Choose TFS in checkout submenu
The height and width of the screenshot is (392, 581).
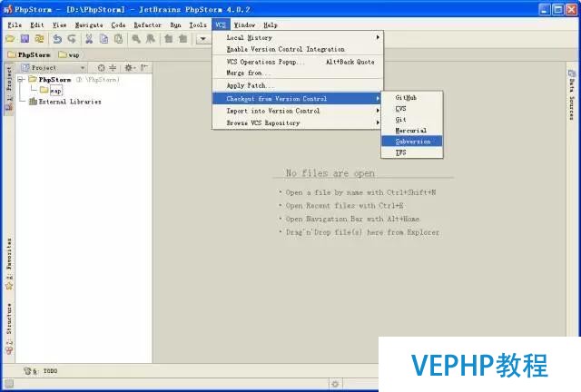[412, 152]
